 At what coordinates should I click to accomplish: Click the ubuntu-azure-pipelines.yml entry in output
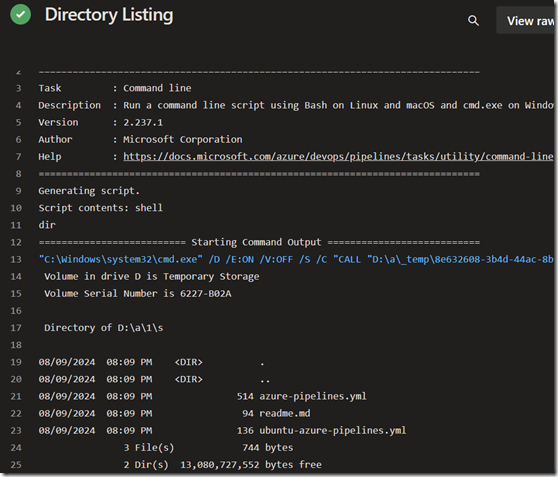(x=332, y=430)
